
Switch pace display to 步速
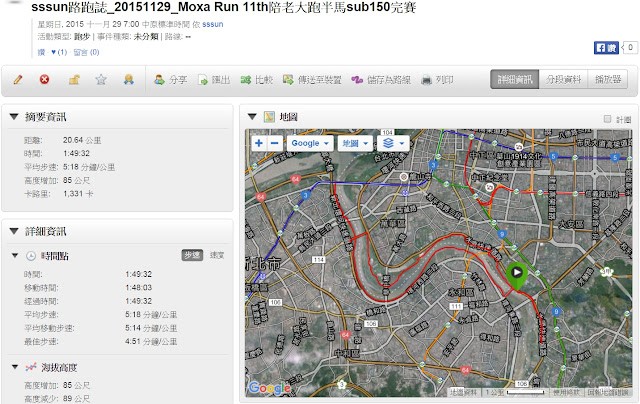[191, 256]
